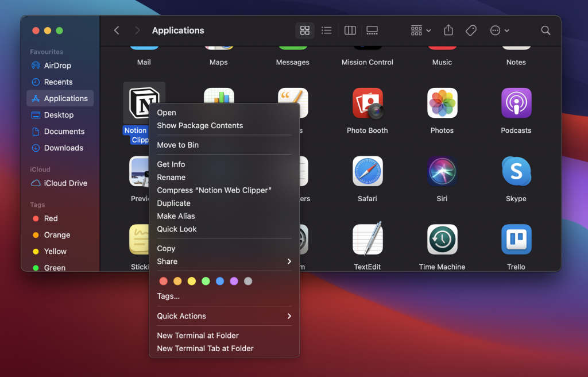Click the Share toolbar icon
Viewport: 588px width, 377px height.
[448, 30]
